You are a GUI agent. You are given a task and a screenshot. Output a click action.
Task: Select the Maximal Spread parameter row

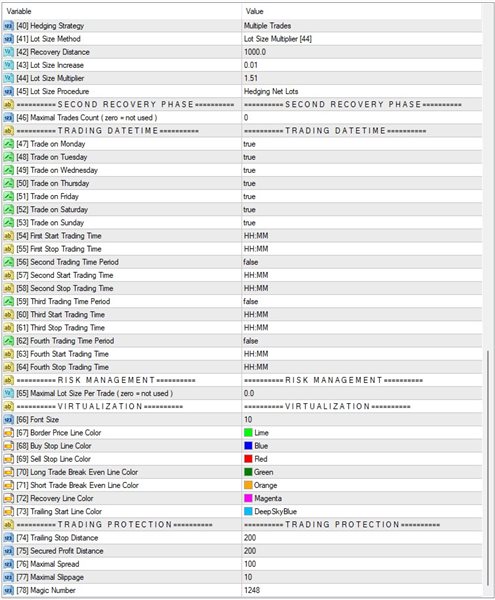point(242,564)
